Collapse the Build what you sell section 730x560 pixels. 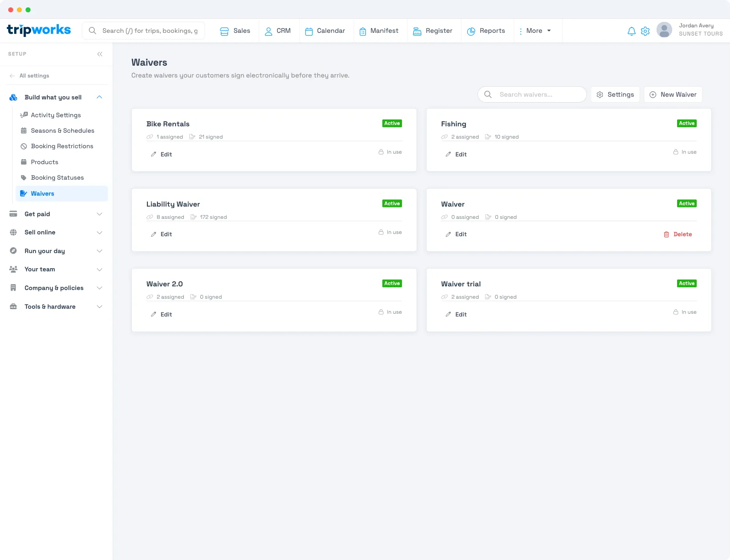pos(99,97)
